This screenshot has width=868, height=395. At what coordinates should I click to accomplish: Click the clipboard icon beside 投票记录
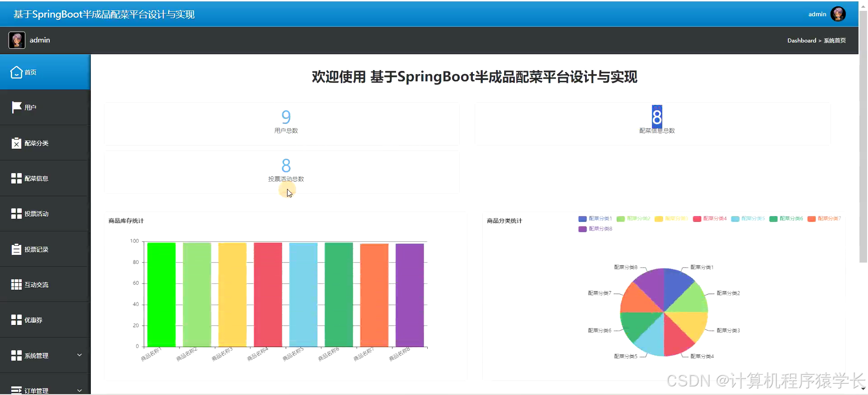tap(16, 249)
